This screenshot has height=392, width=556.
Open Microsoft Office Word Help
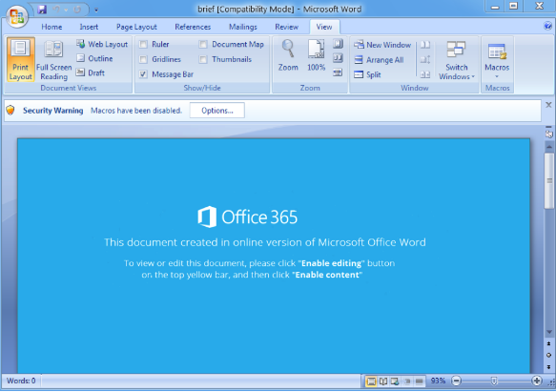[x=547, y=26]
